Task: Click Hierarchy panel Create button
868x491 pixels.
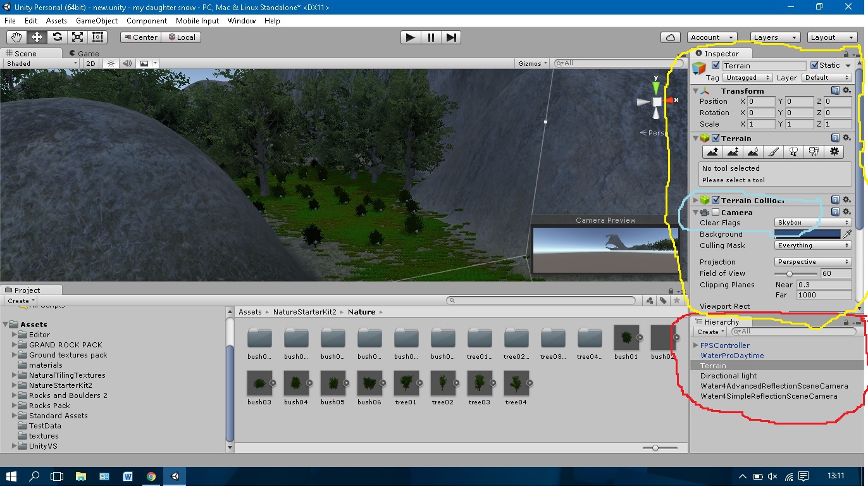Action: (x=710, y=332)
